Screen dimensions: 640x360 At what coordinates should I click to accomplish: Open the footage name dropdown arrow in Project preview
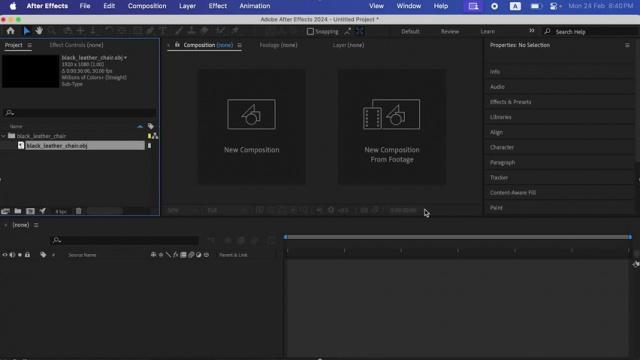coord(125,58)
